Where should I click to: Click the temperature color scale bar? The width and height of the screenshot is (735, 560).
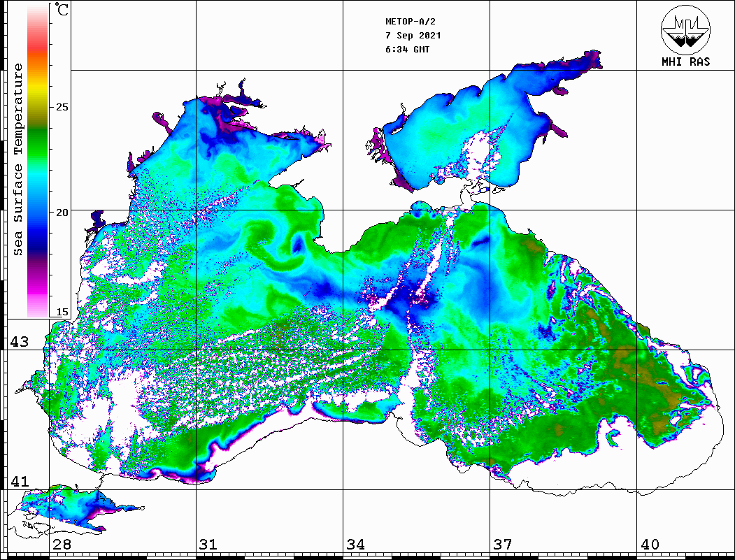coord(38,161)
